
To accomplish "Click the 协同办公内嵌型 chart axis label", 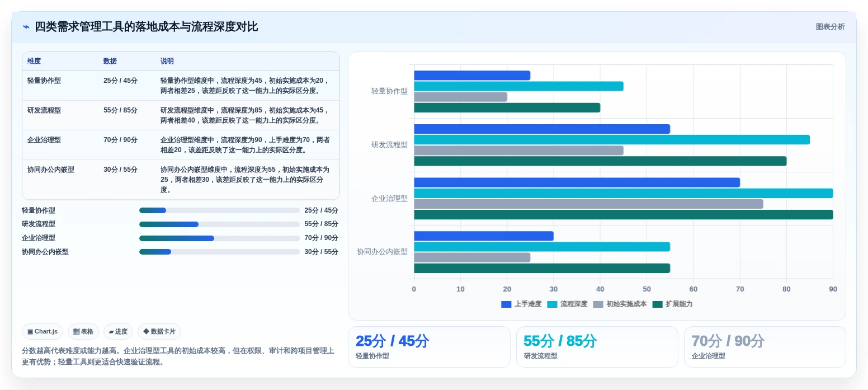I will tap(382, 252).
